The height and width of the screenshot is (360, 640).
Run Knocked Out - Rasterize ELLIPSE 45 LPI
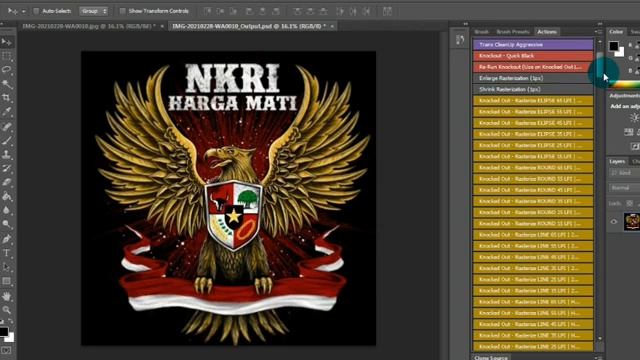pyautogui.click(x=533, y=123)
